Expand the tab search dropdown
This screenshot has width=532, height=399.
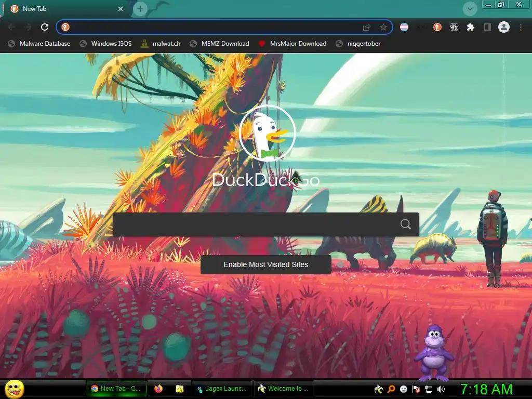[470, 9]
